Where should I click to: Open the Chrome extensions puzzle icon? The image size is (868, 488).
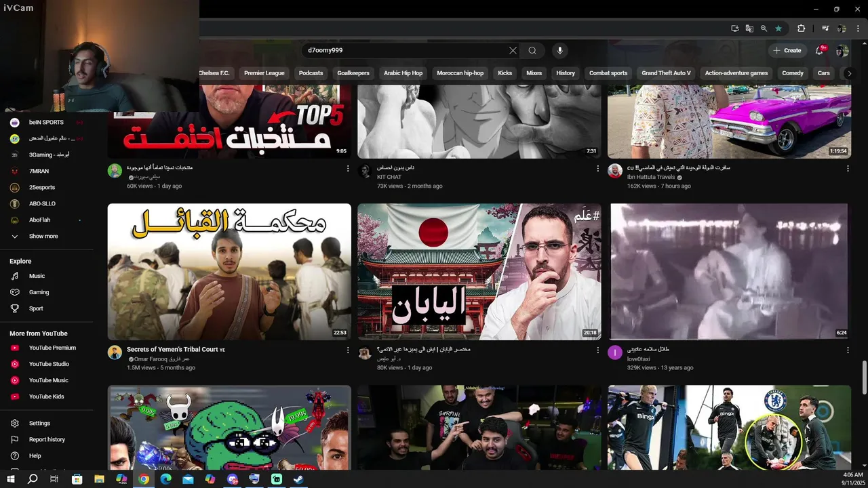click(x=801, y=28)
